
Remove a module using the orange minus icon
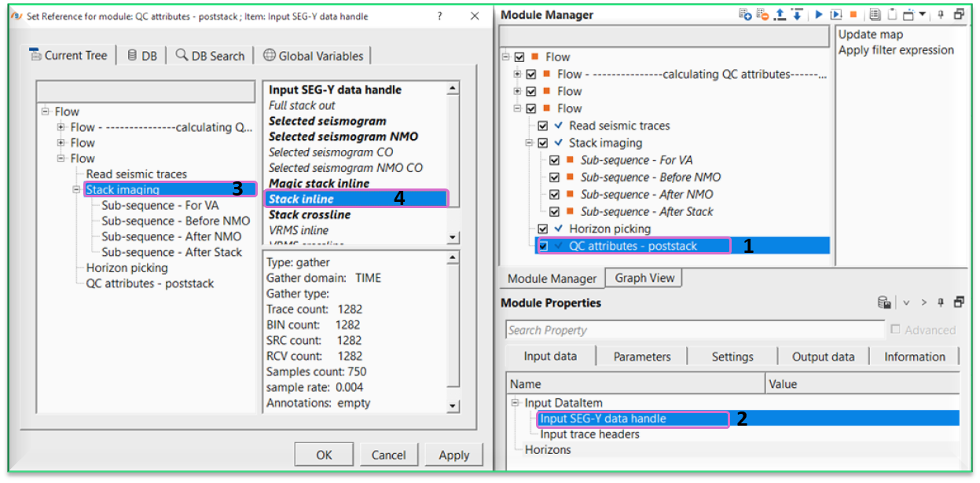click(x=762, y=13)
